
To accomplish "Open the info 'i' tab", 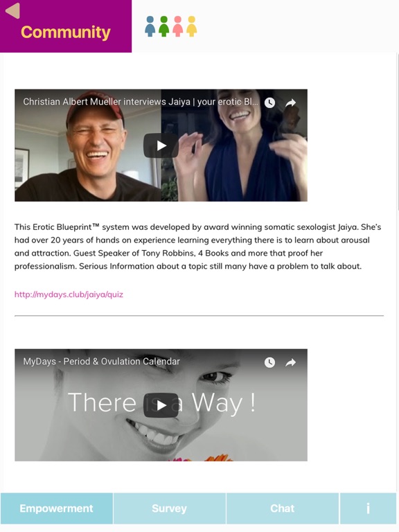I will pos(369,508).
